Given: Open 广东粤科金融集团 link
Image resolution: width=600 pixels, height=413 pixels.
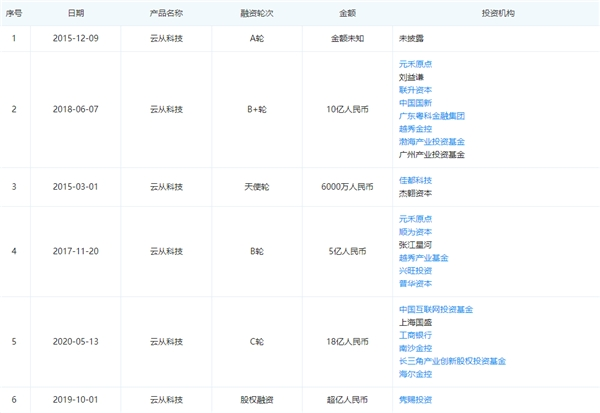Looking at the screenshot, I should [431, 115].
